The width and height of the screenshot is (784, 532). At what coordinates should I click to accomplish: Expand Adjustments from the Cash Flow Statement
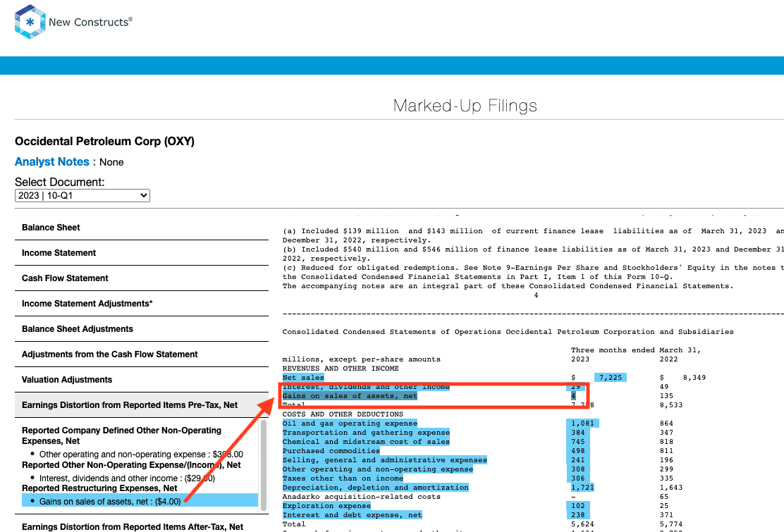coord(142,354)
